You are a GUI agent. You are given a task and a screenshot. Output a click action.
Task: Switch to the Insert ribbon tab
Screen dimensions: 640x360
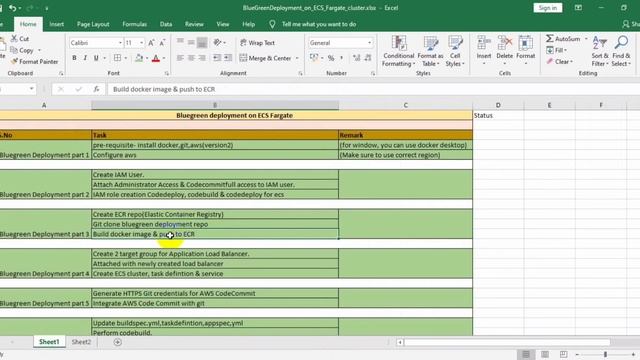[x=56, y=24]
